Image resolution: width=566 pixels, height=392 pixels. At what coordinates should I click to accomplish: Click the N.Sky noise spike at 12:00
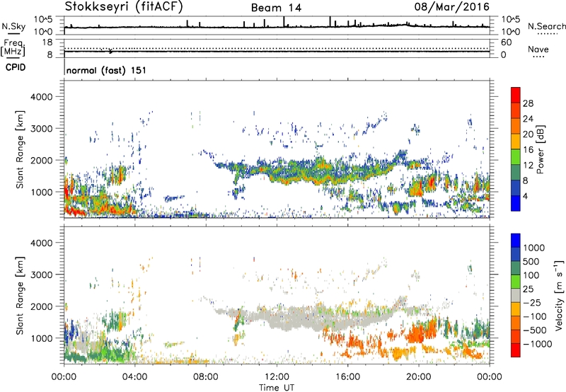284,22
